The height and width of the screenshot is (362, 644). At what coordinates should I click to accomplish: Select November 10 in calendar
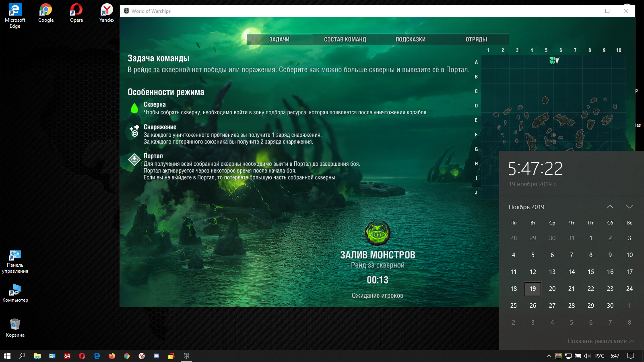[x=630, y=255]
